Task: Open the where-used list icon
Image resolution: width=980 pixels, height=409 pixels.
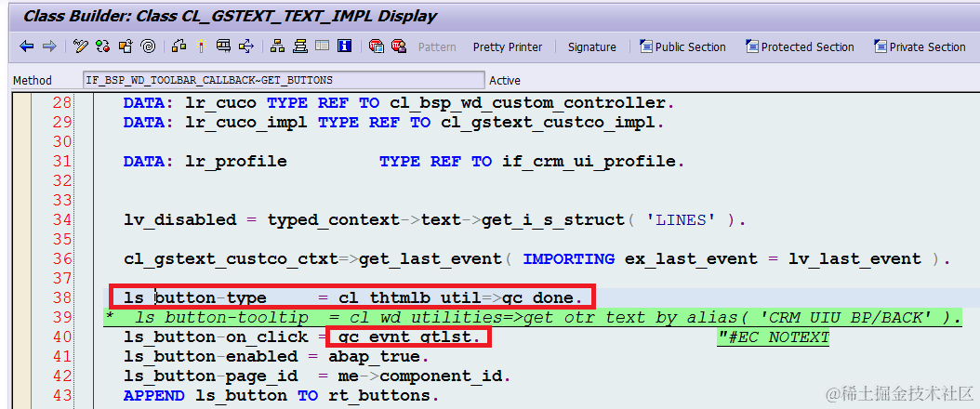Action: click(179, 46)
